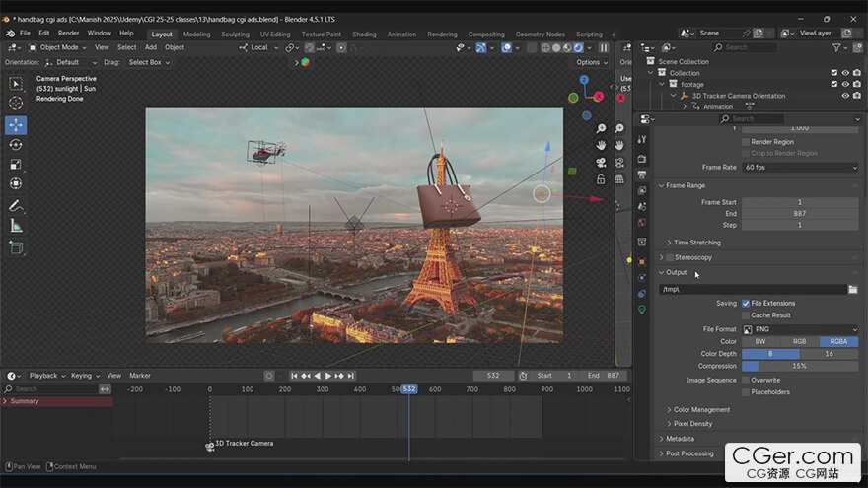Screen dimensions: 868x488
Task: Pick the Annotate pencil tool
Action: (16, 206)
